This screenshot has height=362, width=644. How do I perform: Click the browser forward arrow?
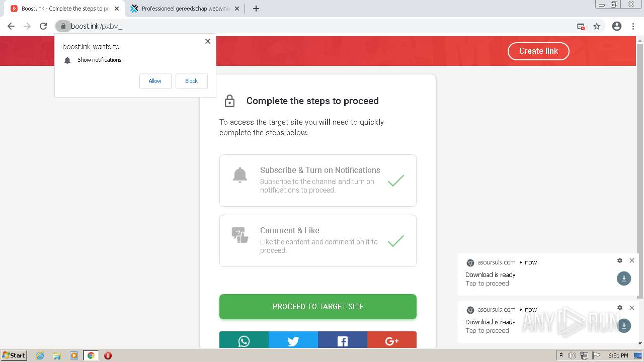tap(27, 26)
